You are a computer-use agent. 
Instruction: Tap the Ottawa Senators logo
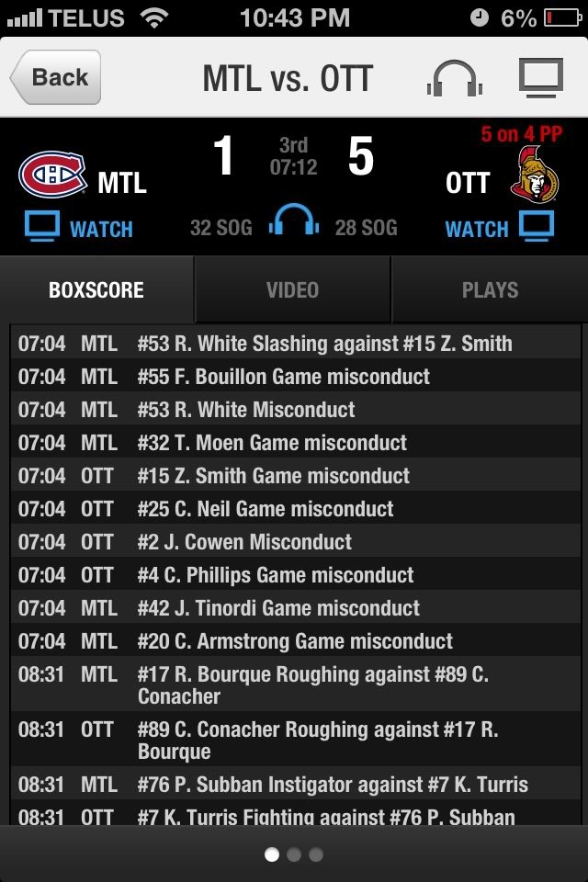pyautogui.click(x=535, y=175)
